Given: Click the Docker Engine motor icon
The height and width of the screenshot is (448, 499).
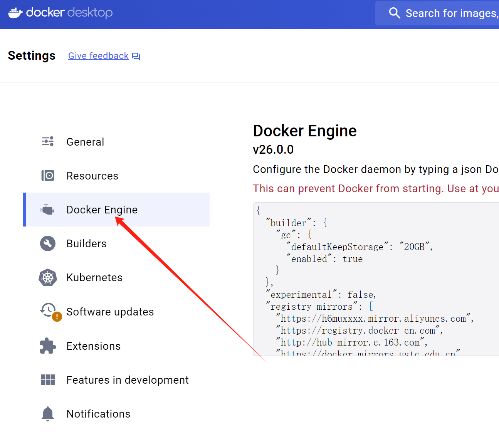Looking at the screenshot, I should click(x=48, y=210).
